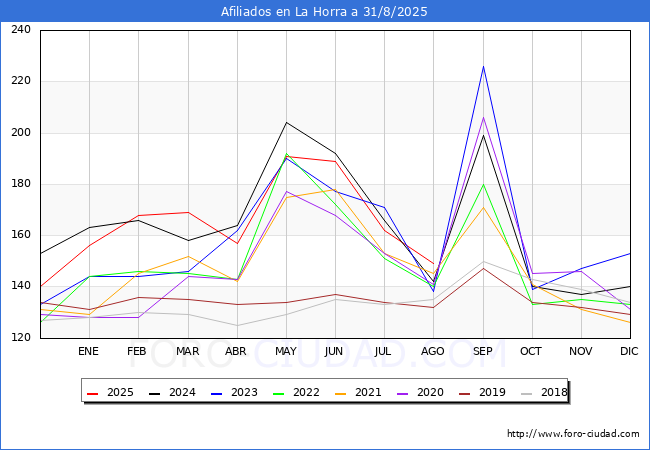650x450 pixels.
Task: Select the ENE month label
Action: [89, 352]
